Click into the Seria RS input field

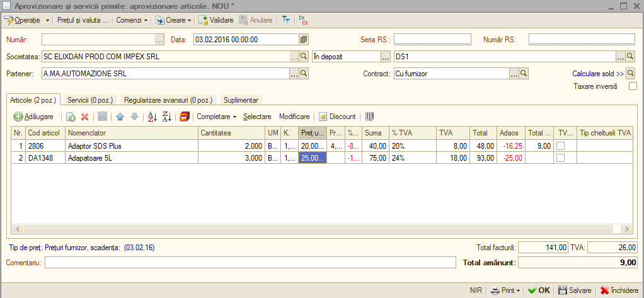pos(432,40)
